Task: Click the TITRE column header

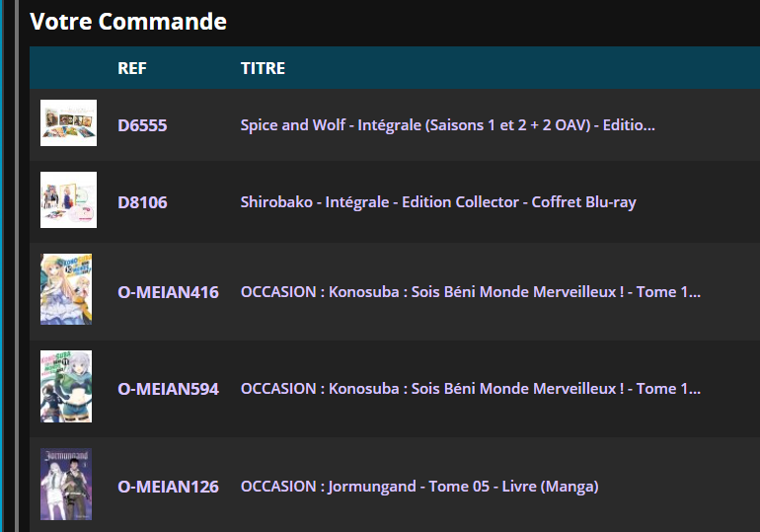Action: coord(263,68)
